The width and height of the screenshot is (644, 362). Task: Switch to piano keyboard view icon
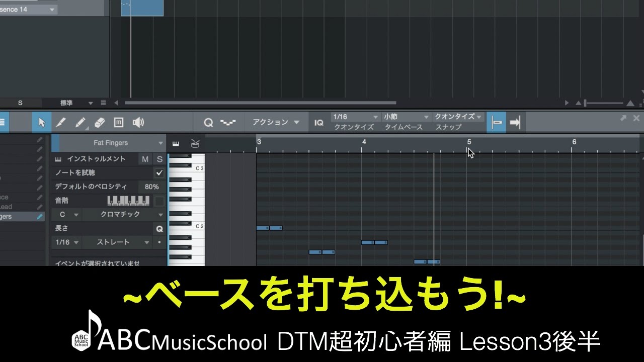click(176, 144)
